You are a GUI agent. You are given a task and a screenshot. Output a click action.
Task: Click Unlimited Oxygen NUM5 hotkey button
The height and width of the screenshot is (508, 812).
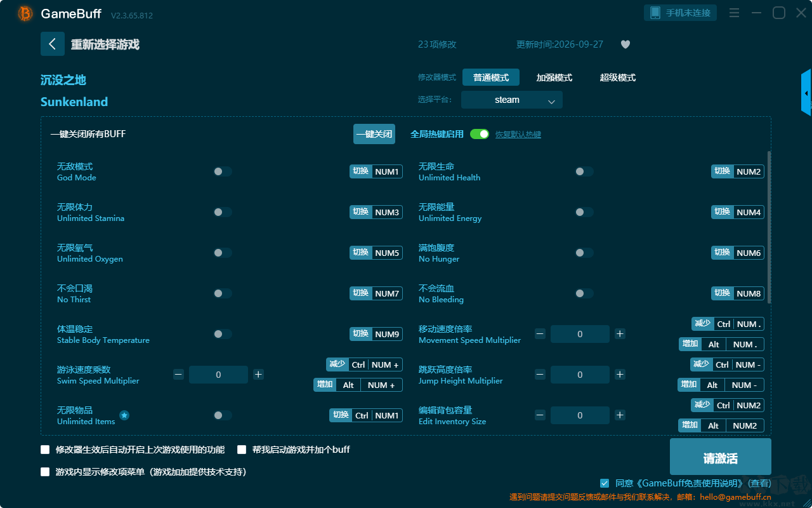click(376, 253)
